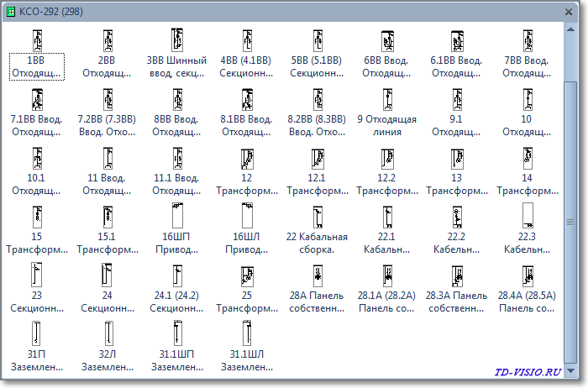The width and height of the screenshot is (588, 388).
Task: Pick the 23 Секционн... shape
Action: point(36,289)
